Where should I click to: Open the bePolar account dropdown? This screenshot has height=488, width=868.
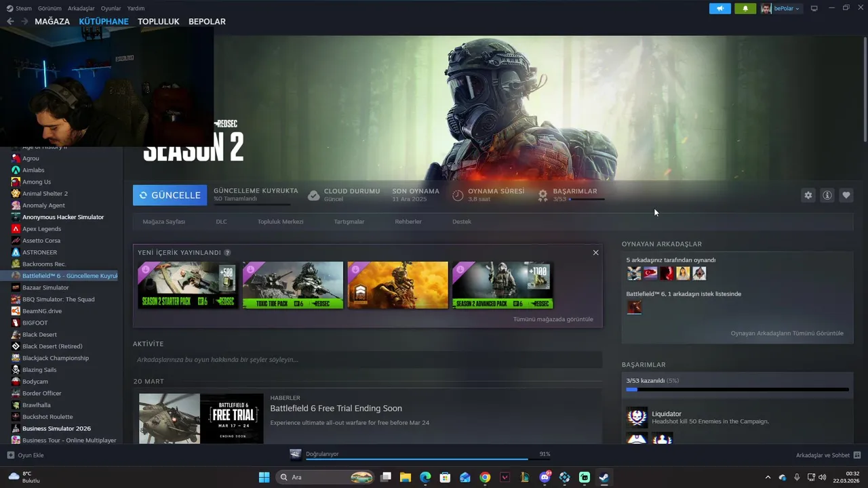coord(781,8)
